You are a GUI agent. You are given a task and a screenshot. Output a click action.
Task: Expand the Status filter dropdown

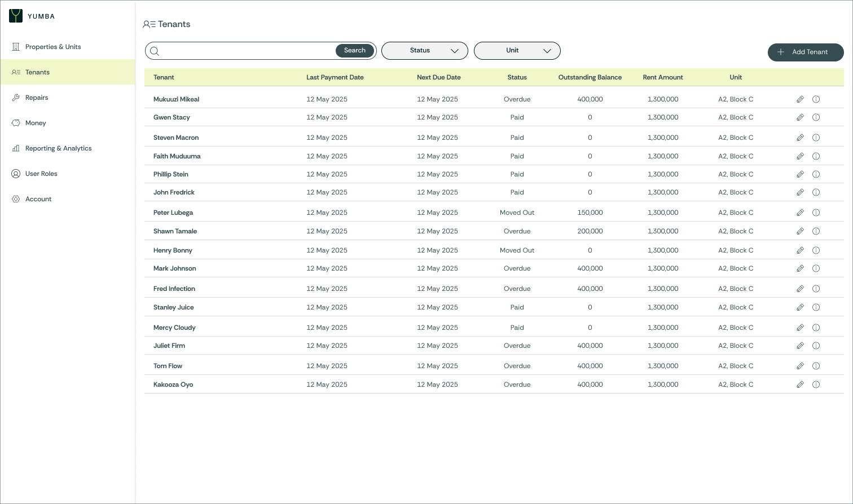(x=424, y=51)
